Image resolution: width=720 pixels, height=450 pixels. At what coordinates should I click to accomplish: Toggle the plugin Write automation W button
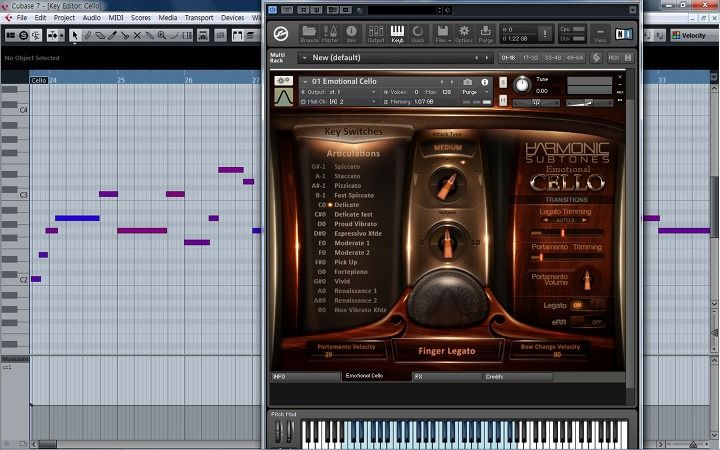(x=316, y=10)
